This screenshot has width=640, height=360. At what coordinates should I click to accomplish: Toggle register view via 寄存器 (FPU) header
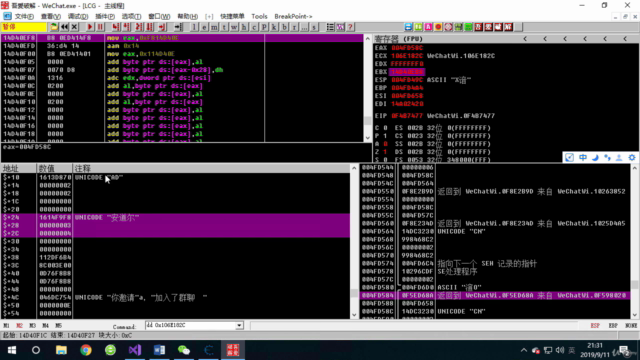click(x=399, y=39)
